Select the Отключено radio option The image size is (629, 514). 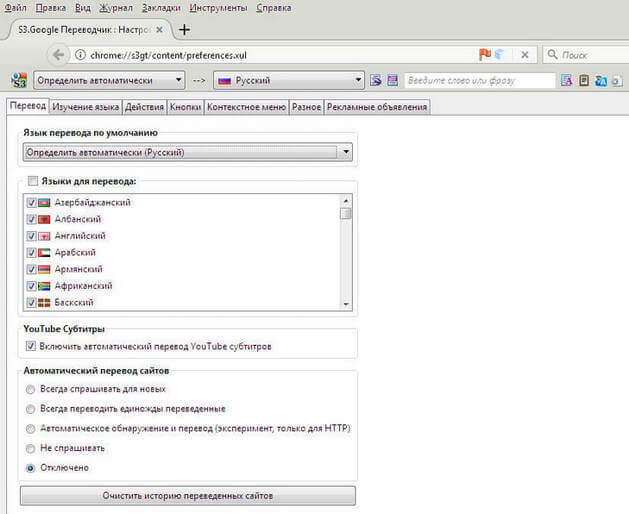pos(30,468)
